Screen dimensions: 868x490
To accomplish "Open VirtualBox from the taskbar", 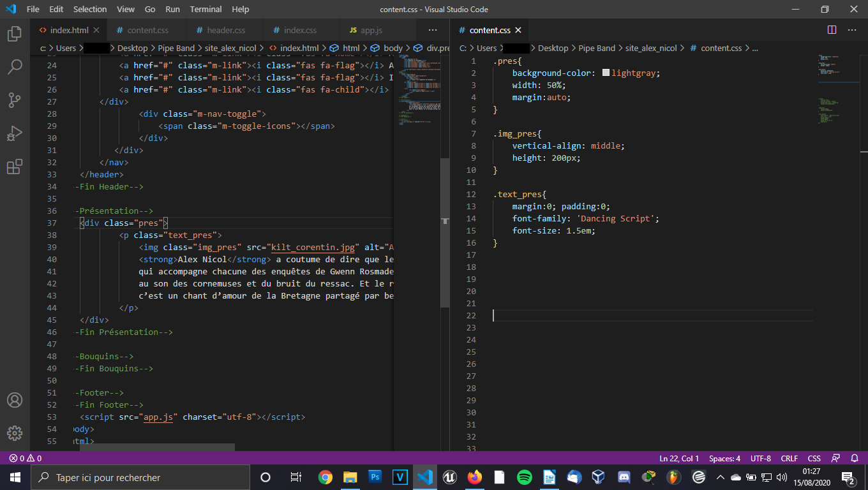I will click(x=599, y=477).
